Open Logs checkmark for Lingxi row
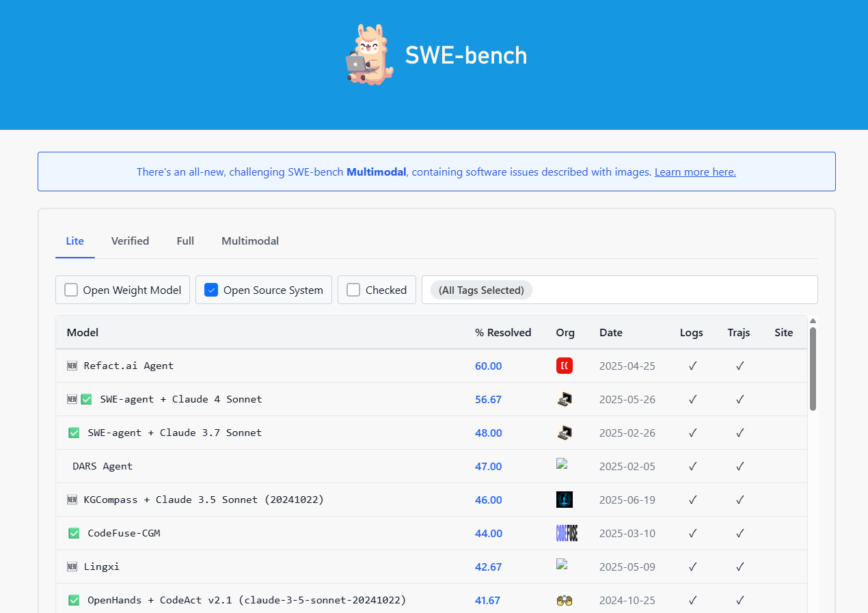The height and width of the screenshot is (613, 868). (x=692, y=567)
